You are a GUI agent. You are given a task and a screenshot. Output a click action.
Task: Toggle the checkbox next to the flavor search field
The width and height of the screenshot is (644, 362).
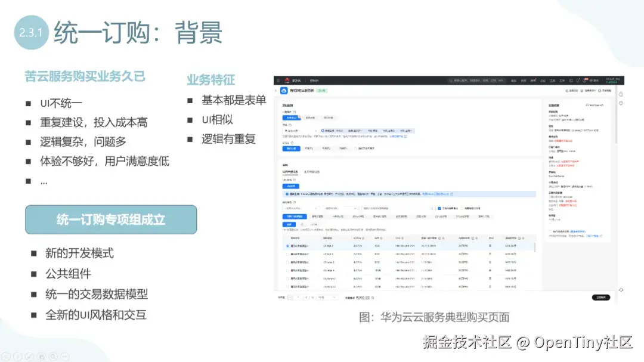438,208
